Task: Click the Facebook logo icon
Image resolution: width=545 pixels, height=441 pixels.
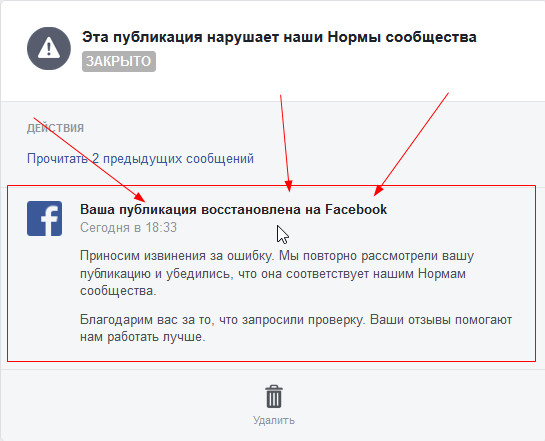Action: pos(44,219)
